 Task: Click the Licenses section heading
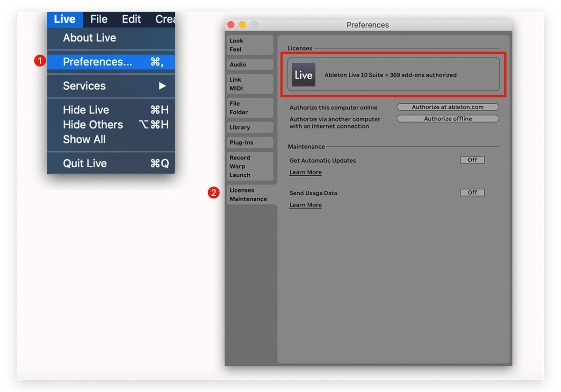300,48
